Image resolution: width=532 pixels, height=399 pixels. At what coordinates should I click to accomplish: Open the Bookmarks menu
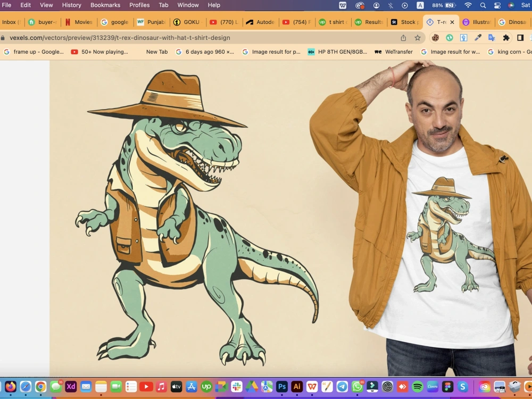coord(105,5)
